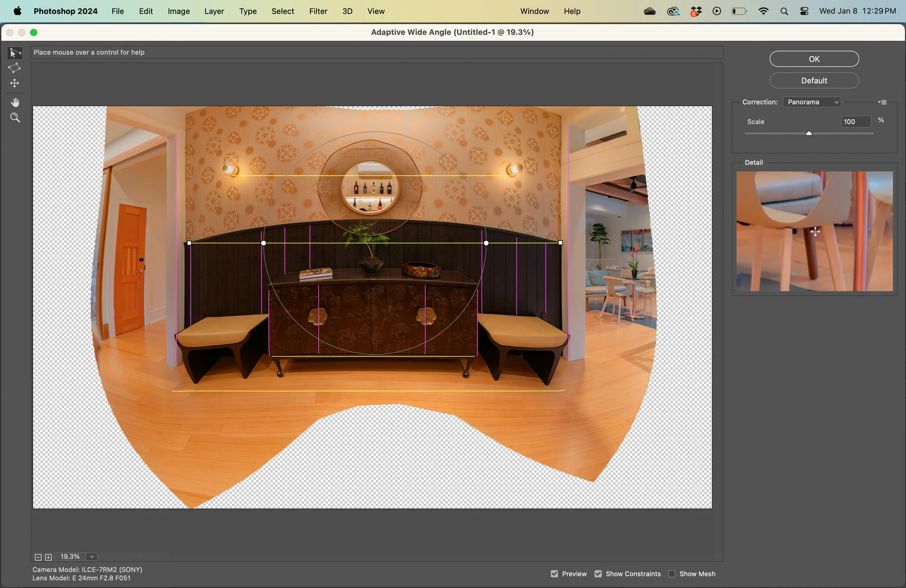Click the zoom in plus icon
The width and height of the screenshot is (906, 588).
coord(48,557)
